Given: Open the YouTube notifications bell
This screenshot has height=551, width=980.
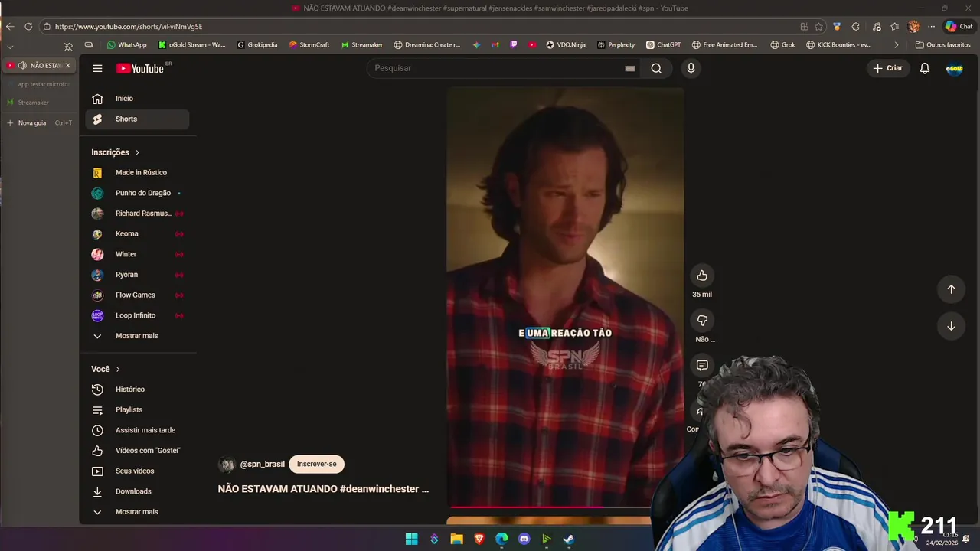Looking at the screenshot, I should pos(925,68).
